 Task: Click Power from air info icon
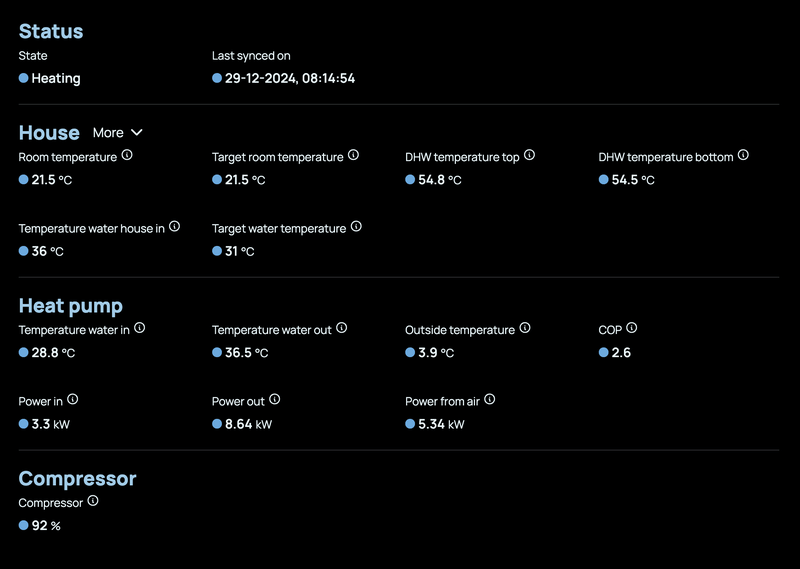490,400
